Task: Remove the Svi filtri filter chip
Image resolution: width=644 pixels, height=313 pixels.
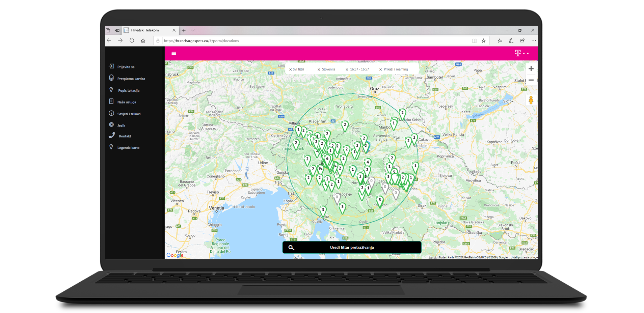Action: point(290,69)
